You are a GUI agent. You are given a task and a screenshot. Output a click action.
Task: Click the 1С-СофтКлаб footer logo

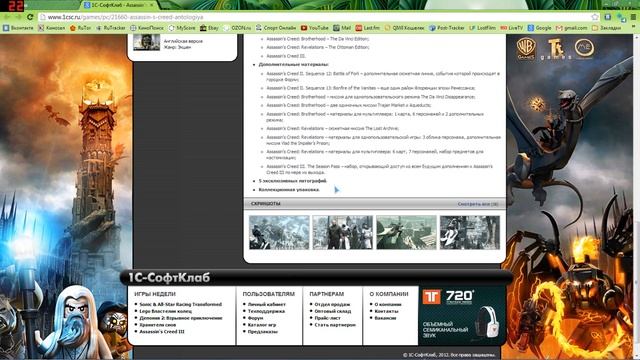point(169,278)
